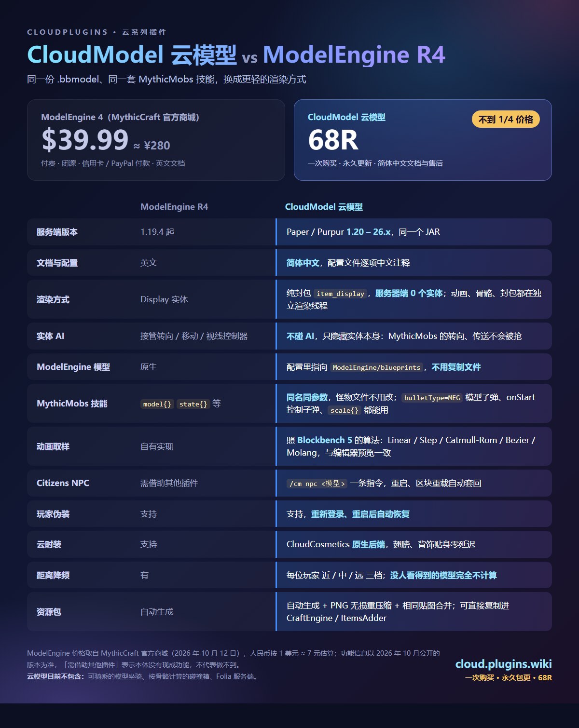Click the 自有实现 cell
This screenshot has width=579, height=728.
point(157,446)
